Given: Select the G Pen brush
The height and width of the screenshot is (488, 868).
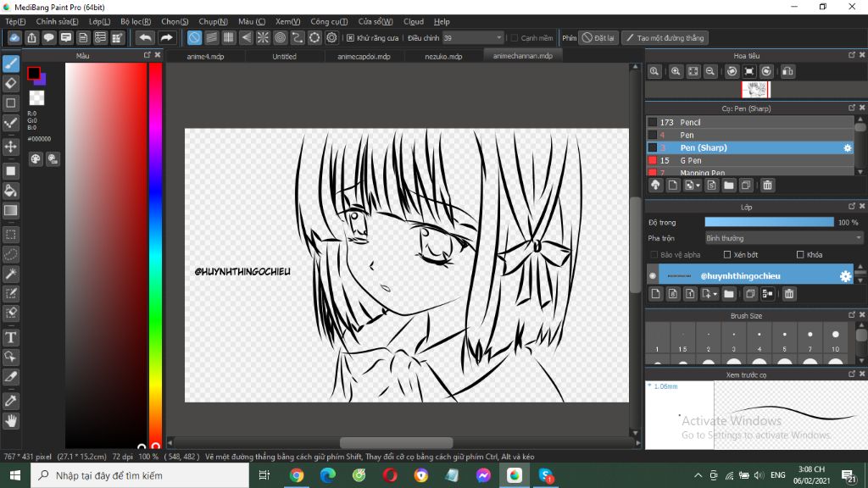Looking at the screenshot, I should 750,160.
